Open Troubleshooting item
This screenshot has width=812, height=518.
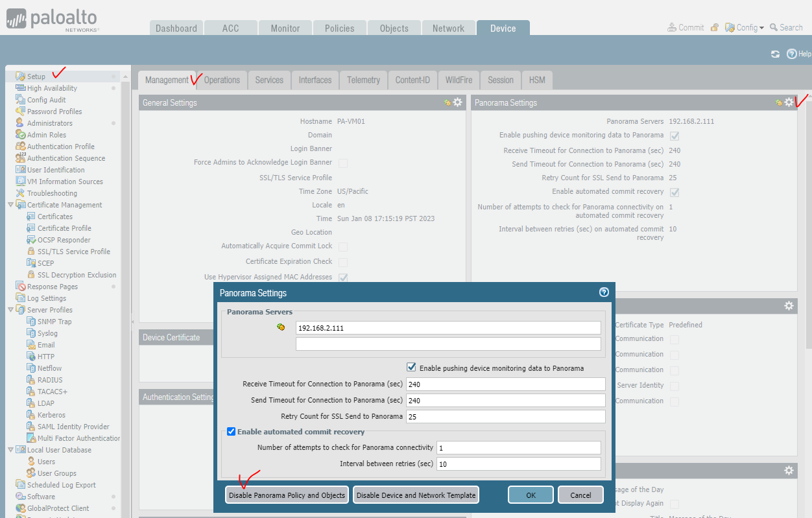[x=52, y=193]
